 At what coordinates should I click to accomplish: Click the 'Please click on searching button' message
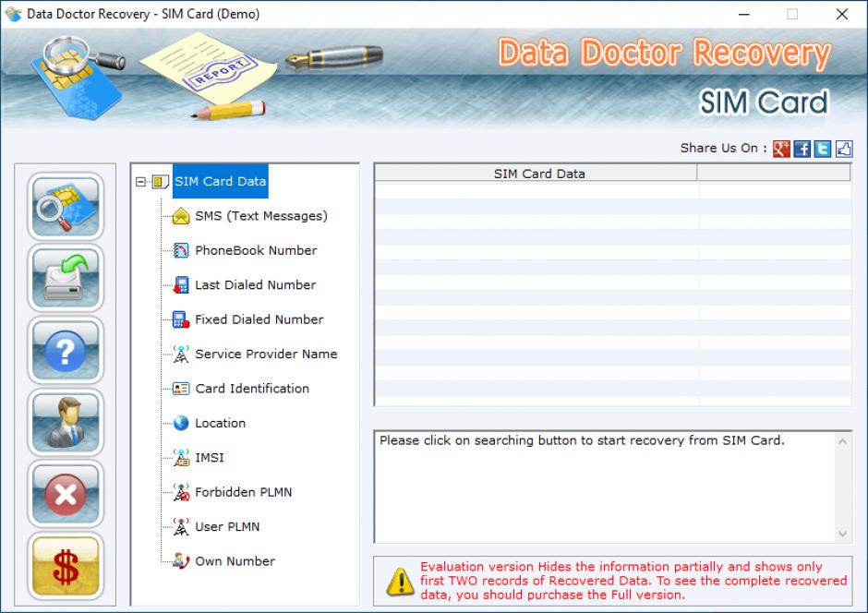point(582,440)
